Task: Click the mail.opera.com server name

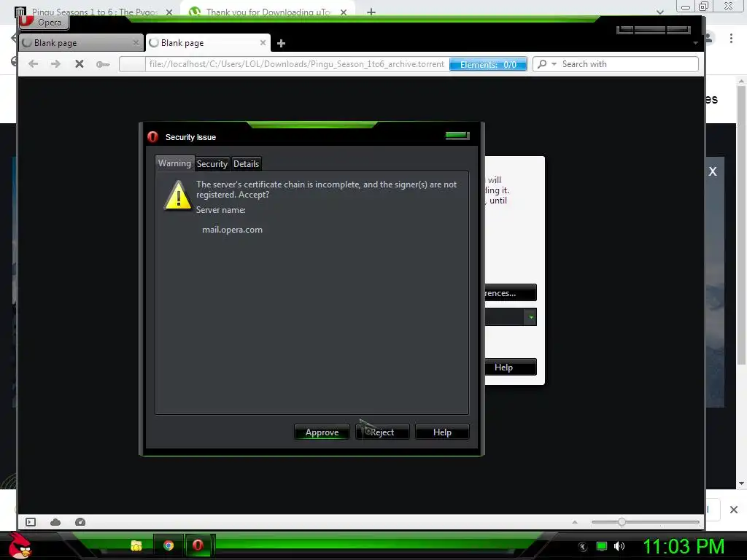Action: coord(232,230)
